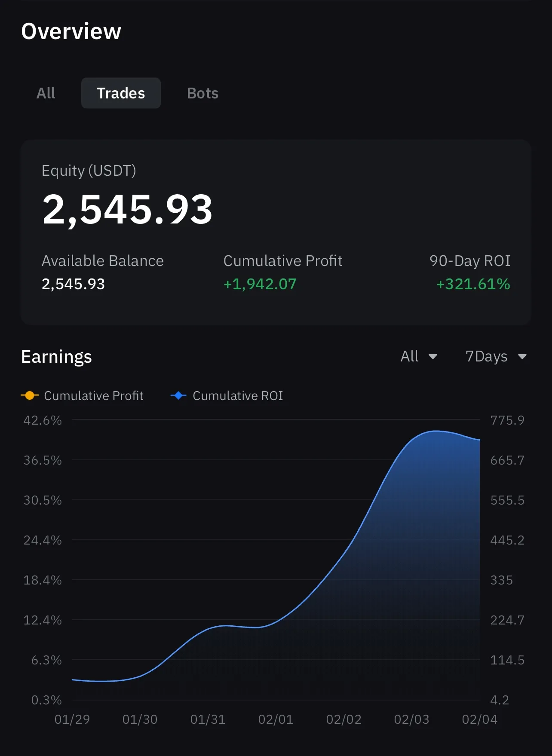
Task: Click the 90-Day ROI value +321.61%
Action: (473, 284)
